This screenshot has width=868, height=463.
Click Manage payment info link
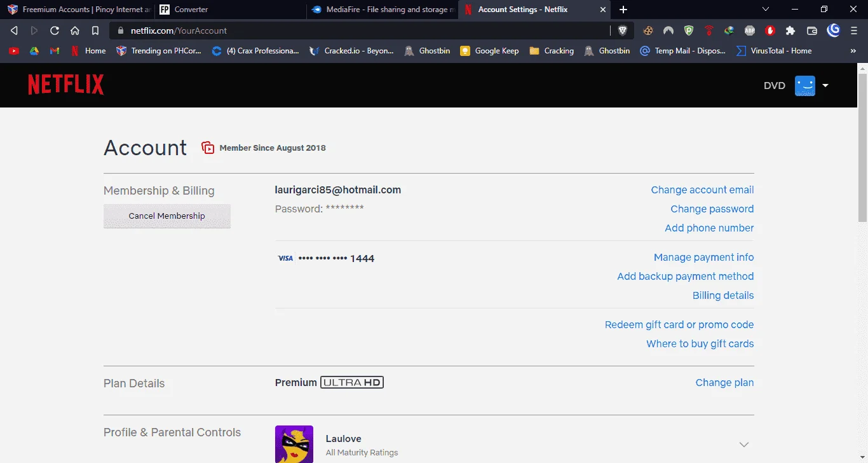pos(704,257)
